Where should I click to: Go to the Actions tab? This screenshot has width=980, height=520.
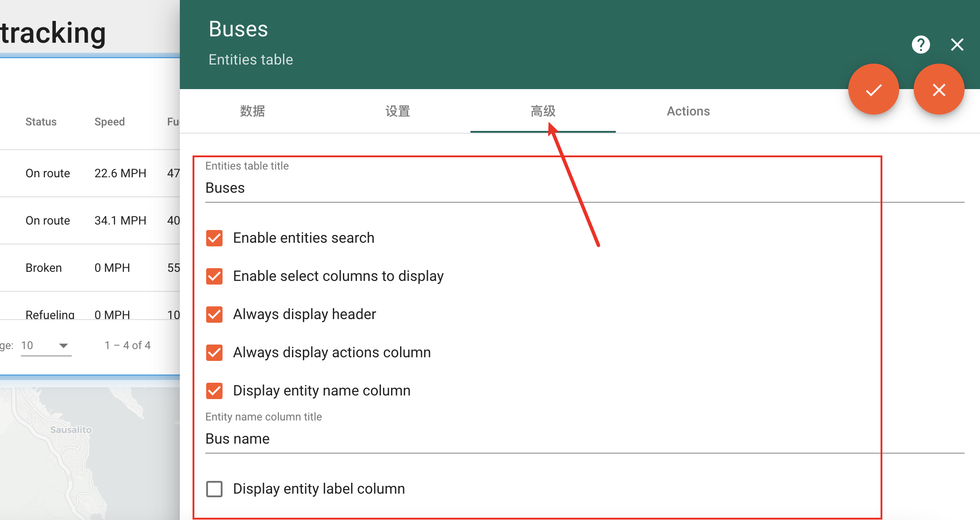688,111
